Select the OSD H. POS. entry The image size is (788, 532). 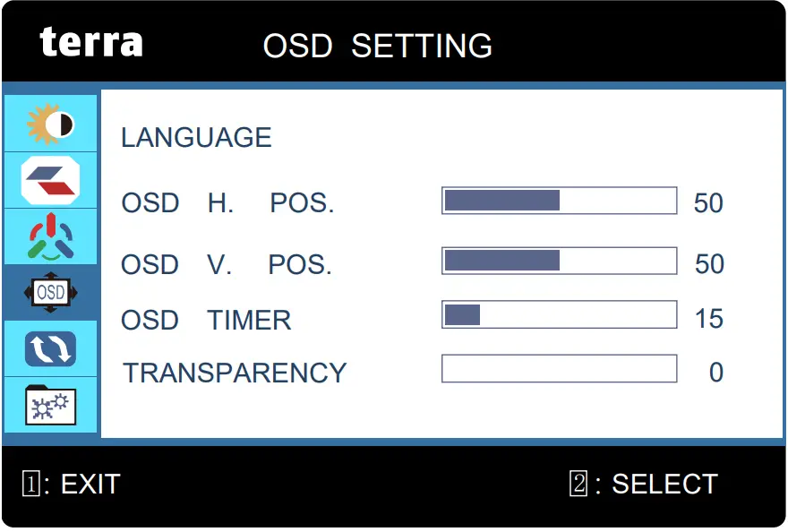click(227, 203)
